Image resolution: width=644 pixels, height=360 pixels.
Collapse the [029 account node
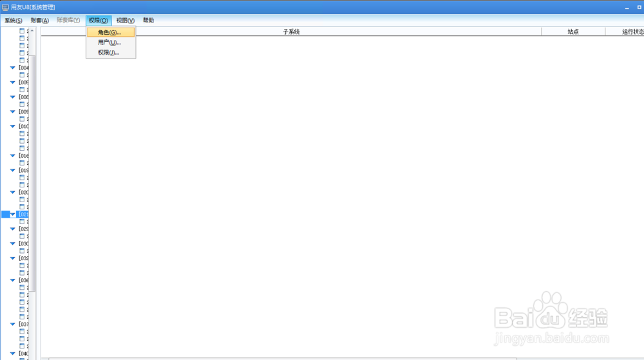coord(13,229)
